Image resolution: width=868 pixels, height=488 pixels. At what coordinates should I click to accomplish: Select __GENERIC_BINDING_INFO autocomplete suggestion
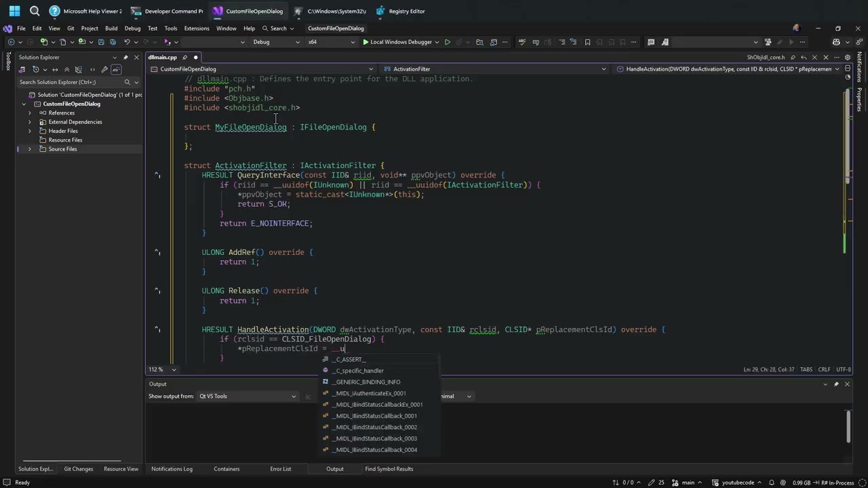click(366, 382)
